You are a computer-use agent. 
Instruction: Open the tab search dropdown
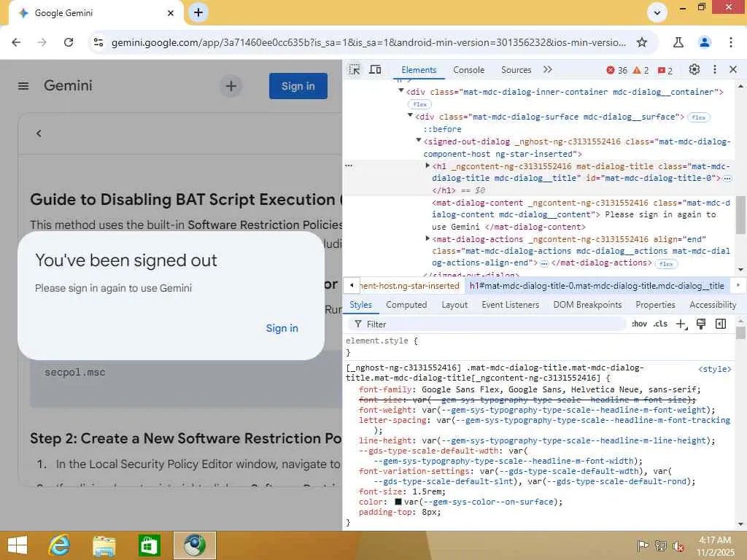point(657,13)
